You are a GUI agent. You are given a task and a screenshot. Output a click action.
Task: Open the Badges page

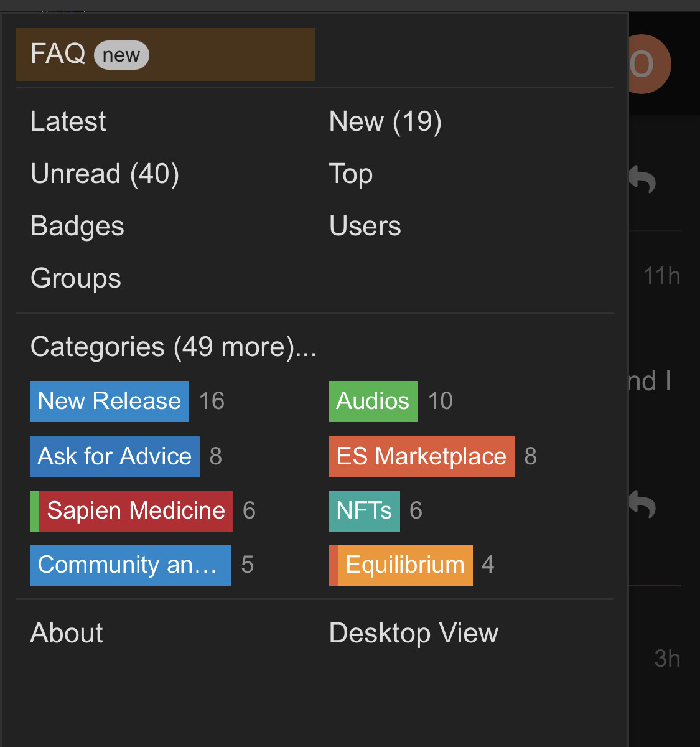[x=77, y=226]
